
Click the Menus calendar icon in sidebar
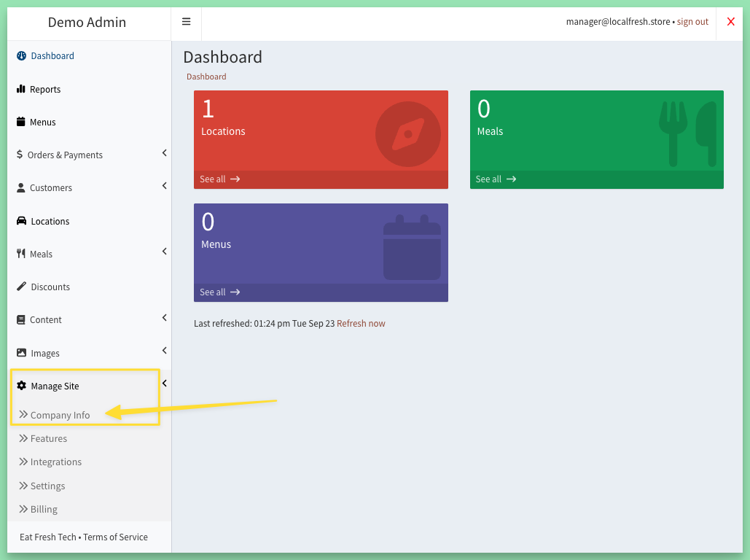[x=21, y=122]
